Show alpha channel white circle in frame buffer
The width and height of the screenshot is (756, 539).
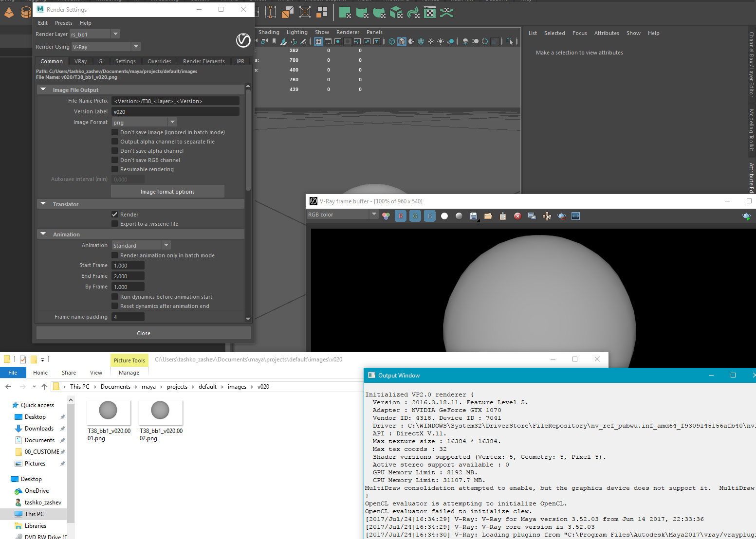pyautogui.click(x=444, y=216)
